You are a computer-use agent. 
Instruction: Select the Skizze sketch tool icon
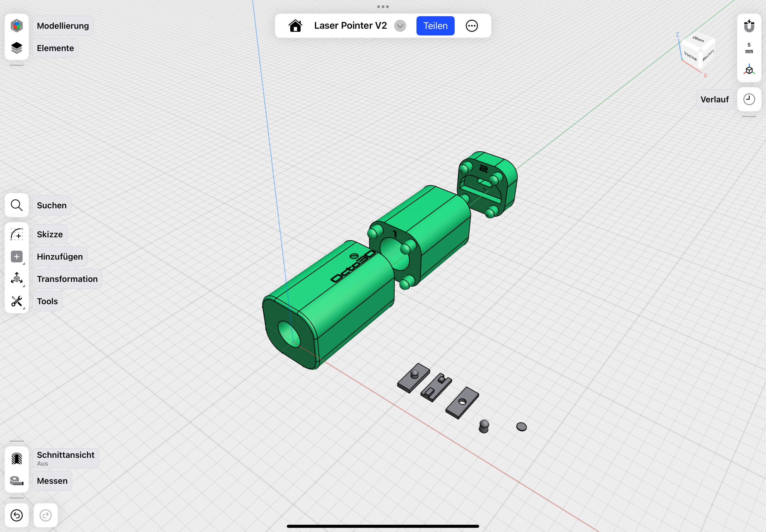click(x=17, y=234)
